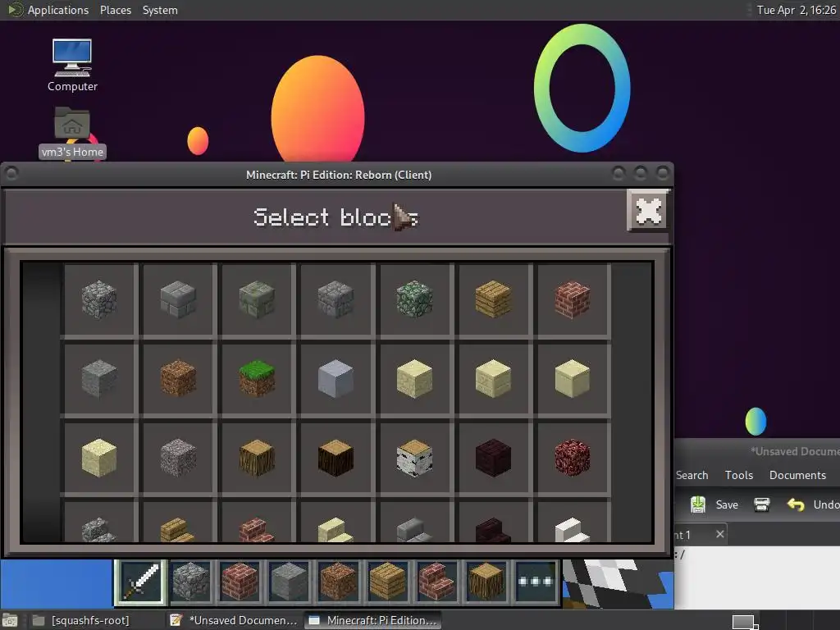Select the smooth sandstone block

click(x=572, y=379)
